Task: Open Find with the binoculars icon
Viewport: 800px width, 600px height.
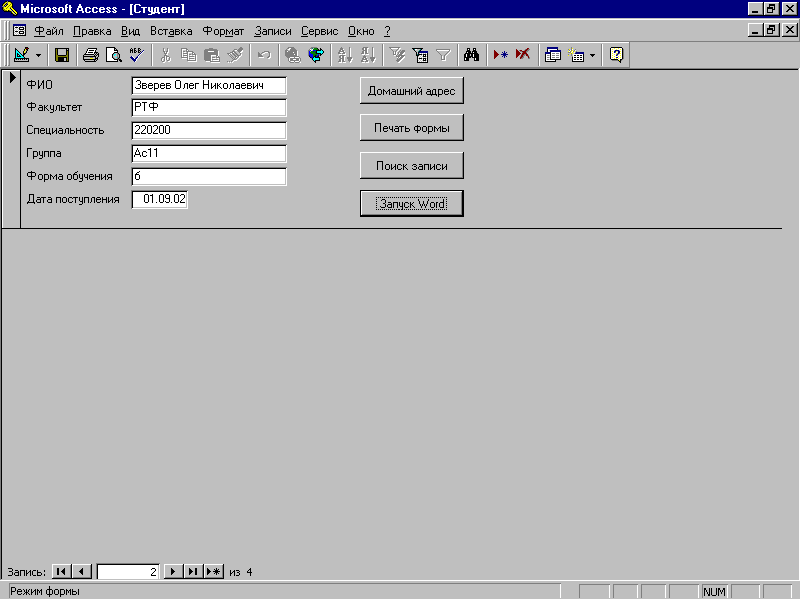Action: pyautogui.click(x=471, y=55)
